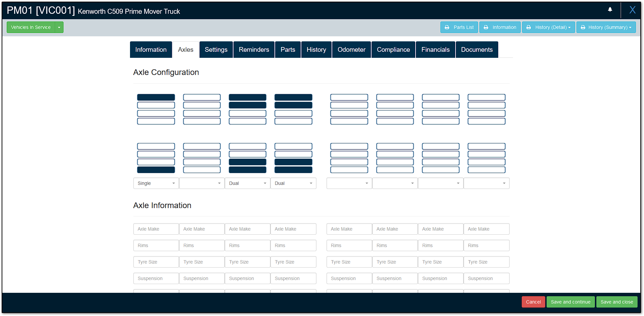Image resolution: width=644 pixels, height=316 pixels.
Task: Open the History (Detail) print dropdown
Action: click(548, 27)
